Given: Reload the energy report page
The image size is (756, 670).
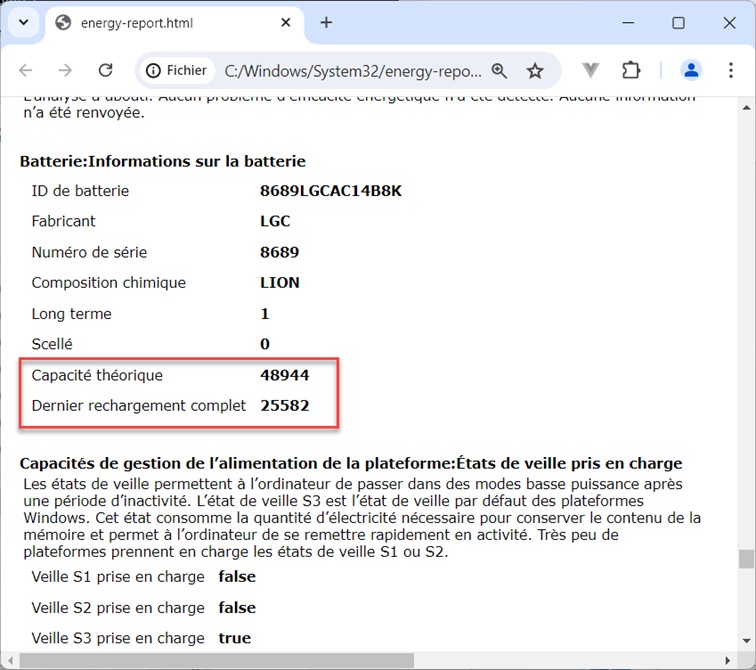Looking at the screenshot, I should 106,71.
